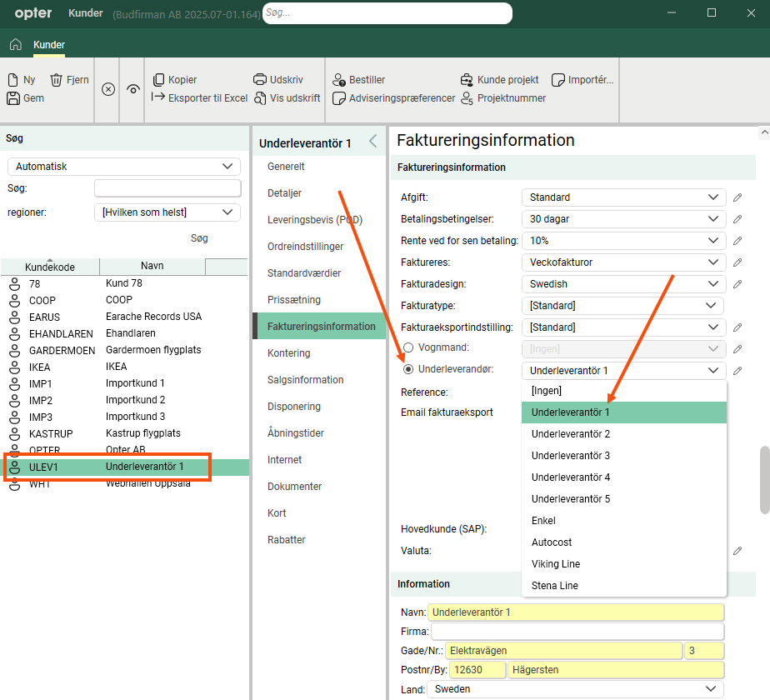Click the Kopier copy icon
Screen dimensions: 770x700
coord(158,80)
